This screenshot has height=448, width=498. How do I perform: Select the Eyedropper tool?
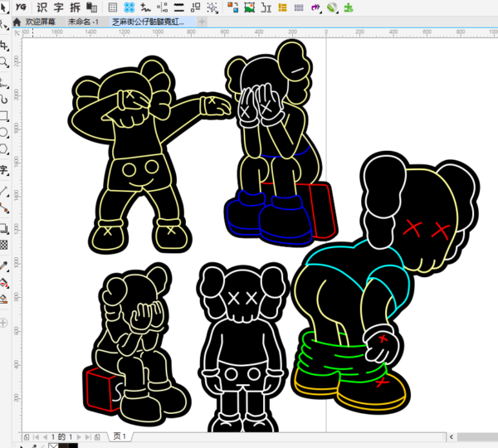4,265
